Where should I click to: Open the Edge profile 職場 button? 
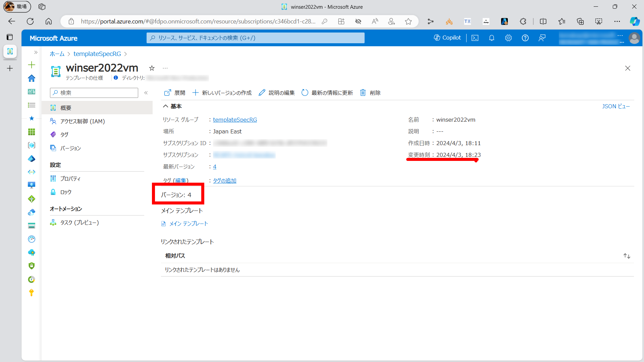tap(17, 7)
